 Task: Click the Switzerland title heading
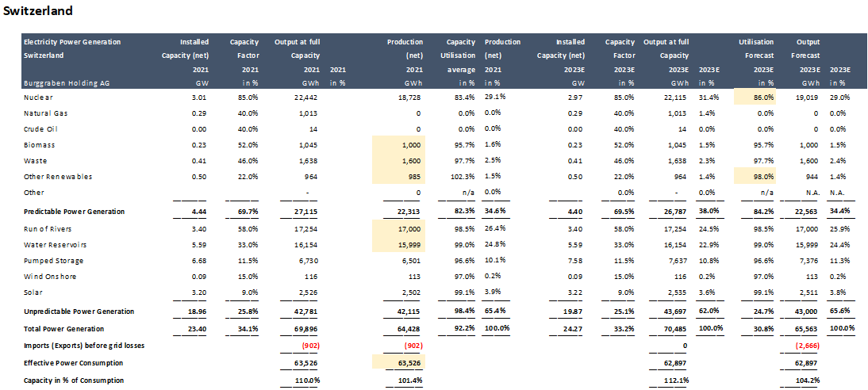pyautogui.click(x=38, y=11)
